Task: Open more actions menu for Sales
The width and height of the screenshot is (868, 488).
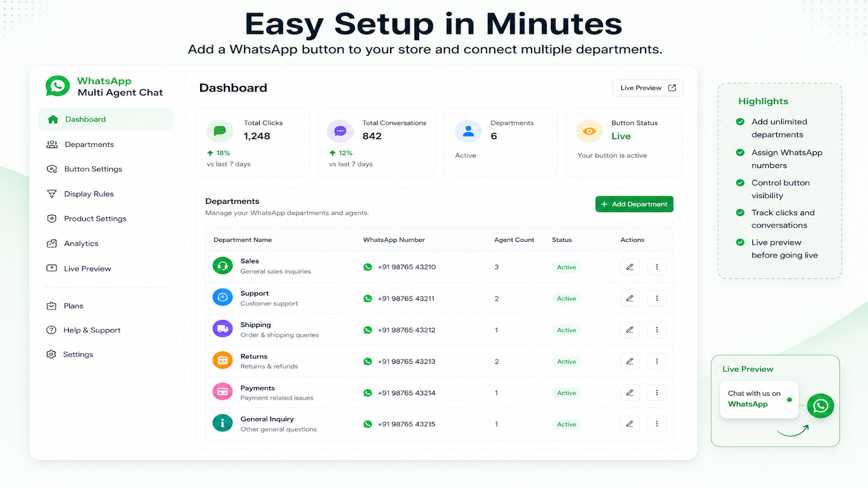Action: click(x=657, y=267)
